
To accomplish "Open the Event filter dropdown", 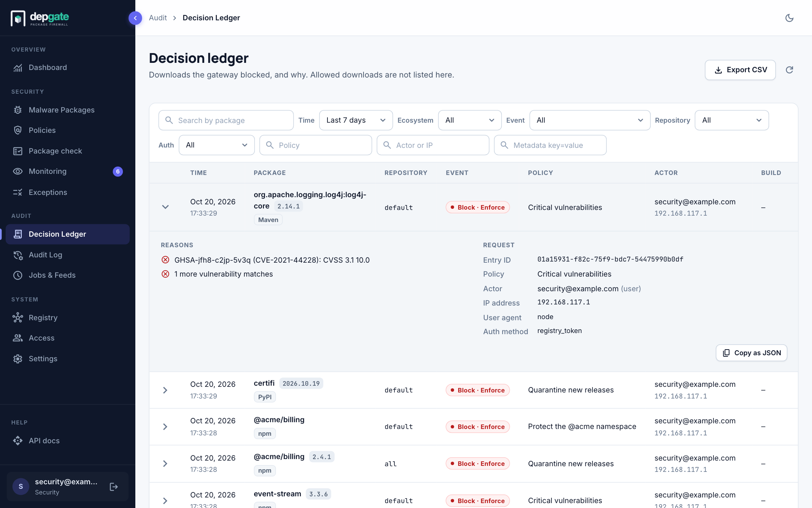I will [589, 120].
